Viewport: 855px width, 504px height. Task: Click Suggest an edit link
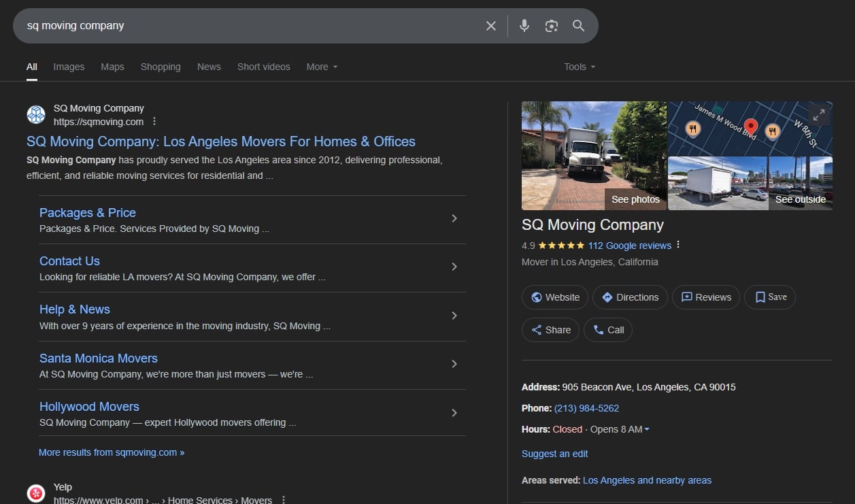tap(555, 454)
